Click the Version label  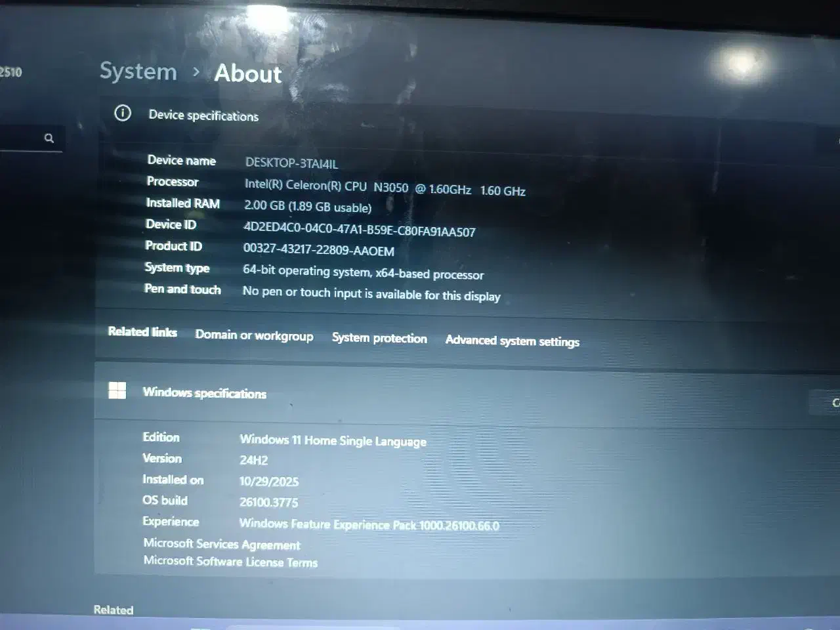pyautogui.click(x=162, y=458)
